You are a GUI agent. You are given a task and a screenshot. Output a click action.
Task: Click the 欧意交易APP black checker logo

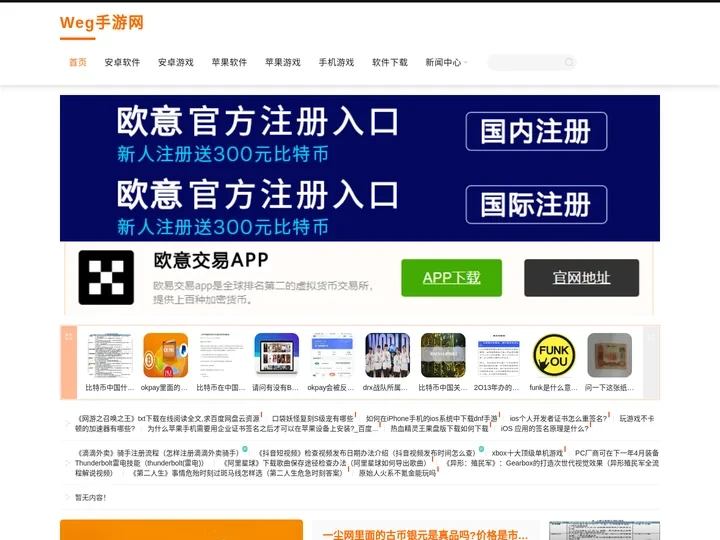click(106, 277)
